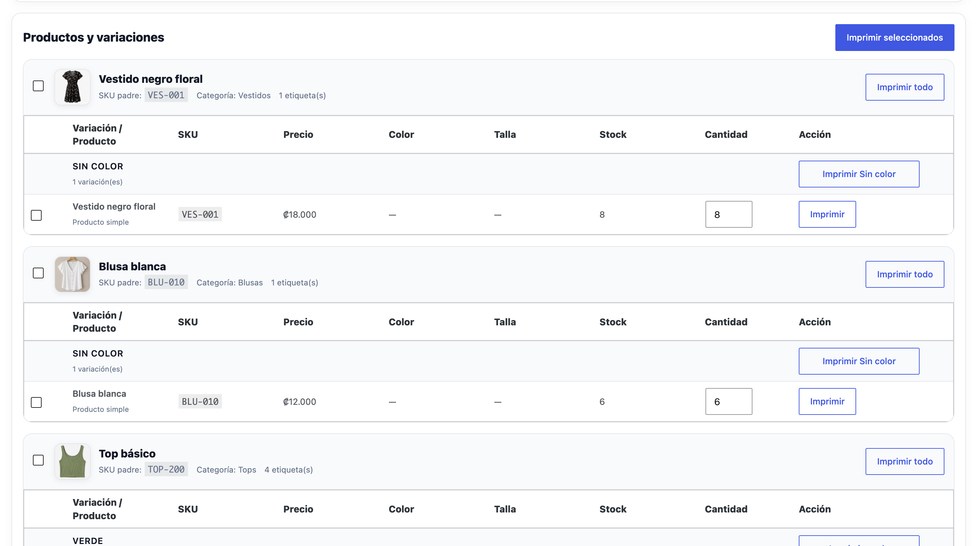Viewport: 980px width, 546px height.
Task: Focus the Cantidad field for VES-001
Action: [729, 214]
